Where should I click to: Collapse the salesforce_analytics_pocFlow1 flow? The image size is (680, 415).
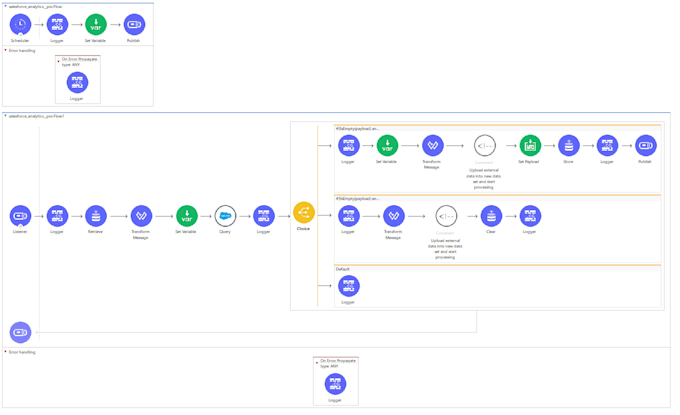coord(5,116)
